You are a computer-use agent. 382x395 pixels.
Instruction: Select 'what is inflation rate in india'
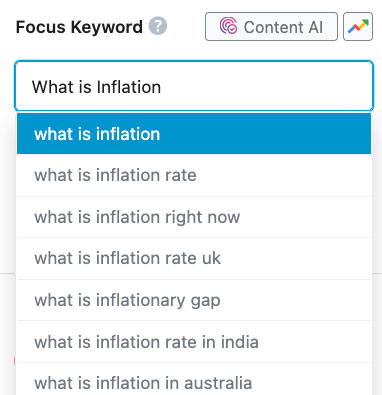pos(194,342)
